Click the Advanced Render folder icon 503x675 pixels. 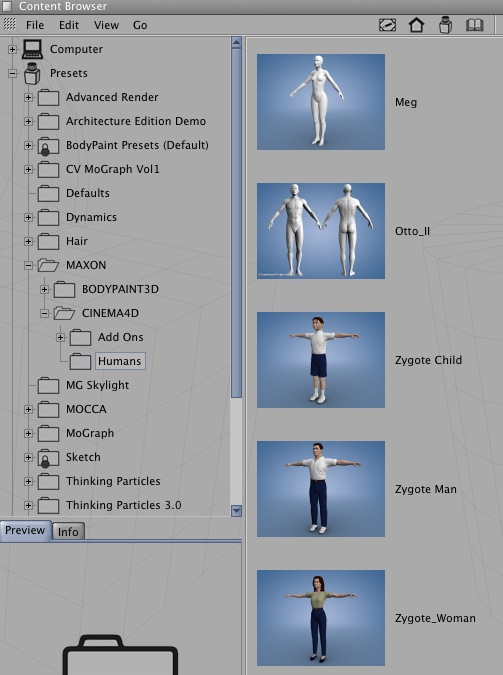[x=48, y=97]
